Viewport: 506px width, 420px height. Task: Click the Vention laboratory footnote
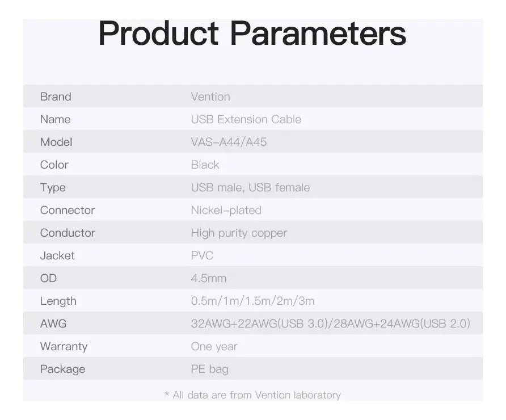pos(252,395)
